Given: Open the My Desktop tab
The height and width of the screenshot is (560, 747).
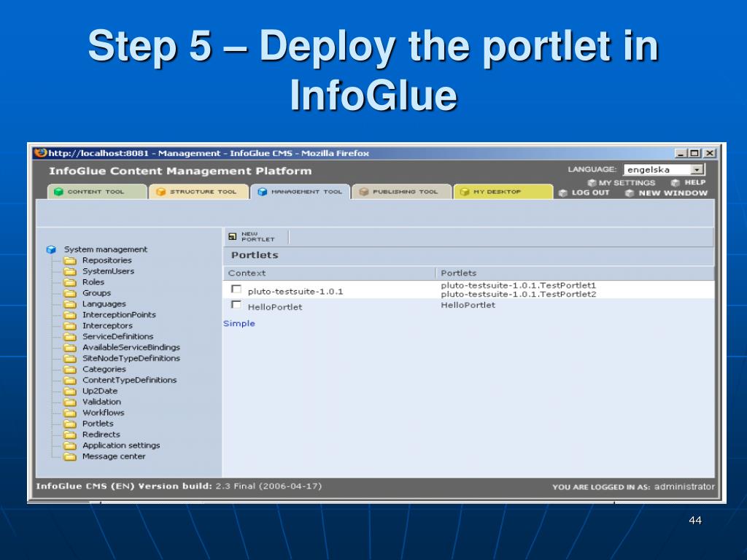Looking at the screenshot, I should click(x=503, y=192).
